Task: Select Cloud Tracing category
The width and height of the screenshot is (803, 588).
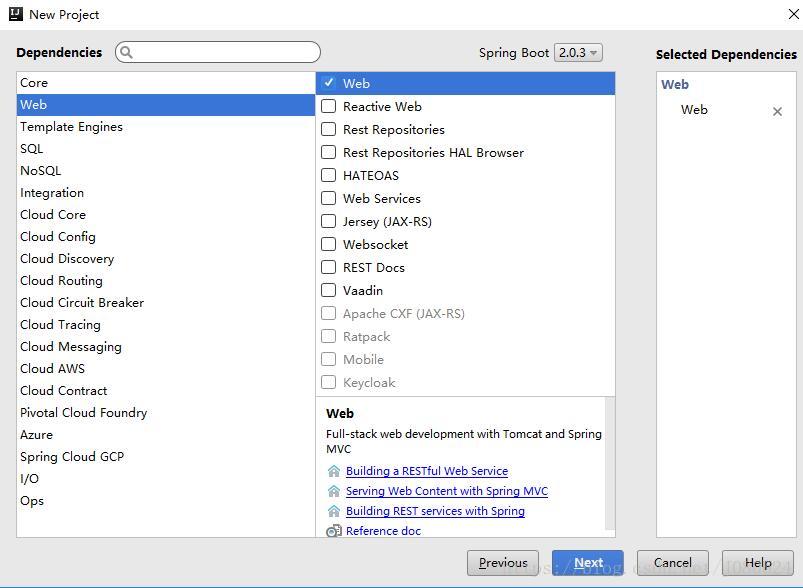Action: pos(165,325)
